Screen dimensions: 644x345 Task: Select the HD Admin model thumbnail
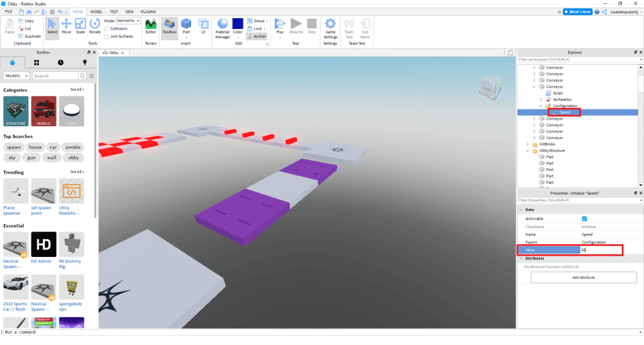click(x=43, y=244)
